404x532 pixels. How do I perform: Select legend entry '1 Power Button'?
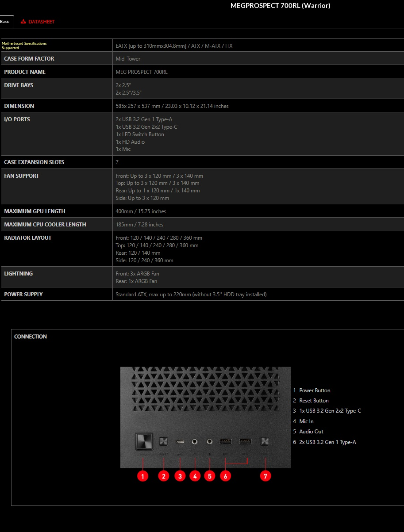pyautogui.click(x=312, y=390)
